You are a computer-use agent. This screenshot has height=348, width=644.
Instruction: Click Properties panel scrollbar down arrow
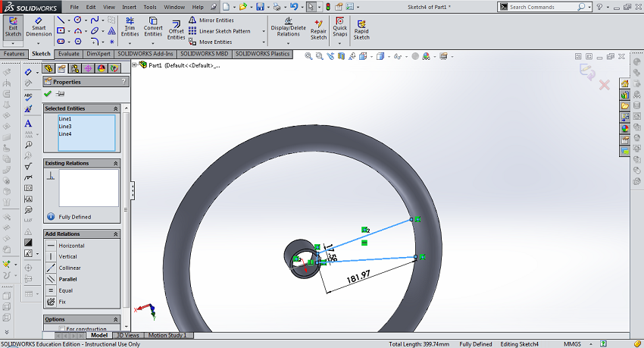click(126, 327)
